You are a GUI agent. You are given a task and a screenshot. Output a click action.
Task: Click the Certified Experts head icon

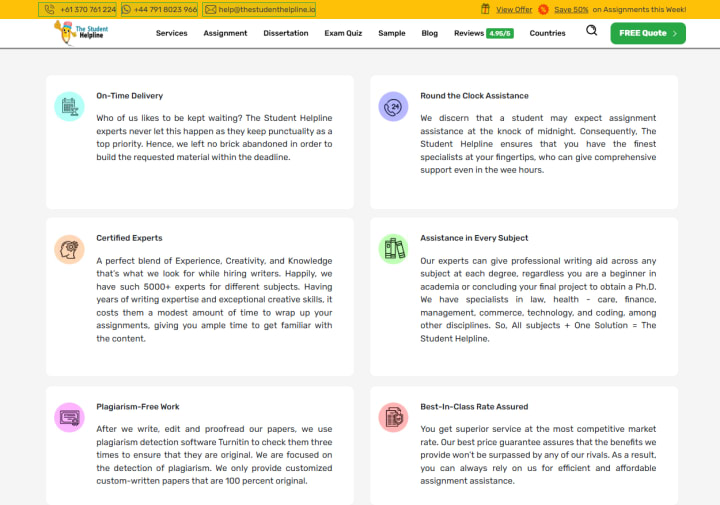(x=69, y=249)
